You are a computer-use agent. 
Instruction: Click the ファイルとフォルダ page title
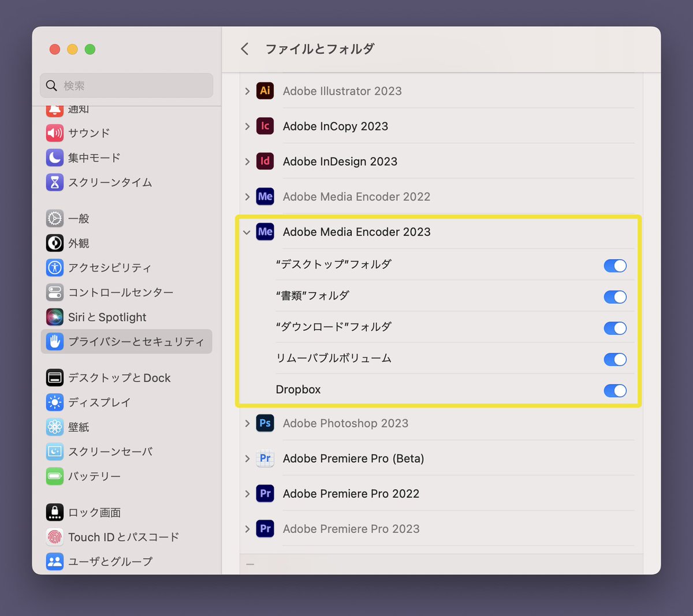tap(320, 49)
